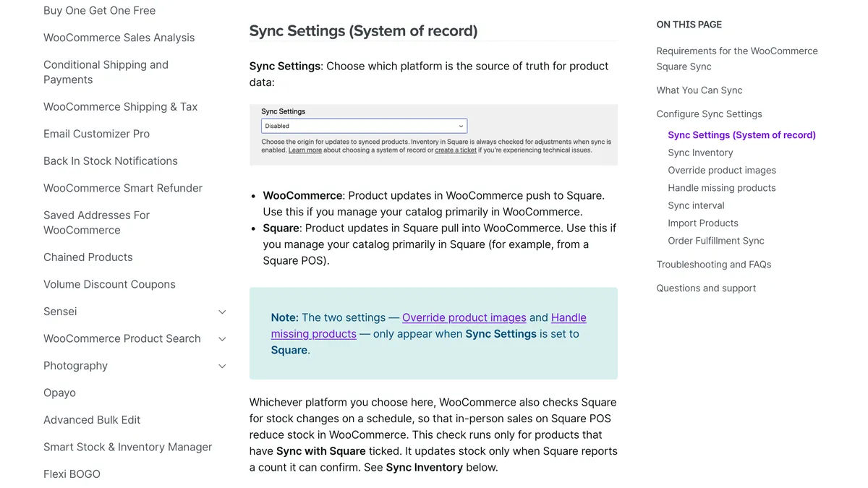Open Advanced Bulk Edit docs
Image resolution: width=868 pixels, height=488 pixels.
click(92, 420)
